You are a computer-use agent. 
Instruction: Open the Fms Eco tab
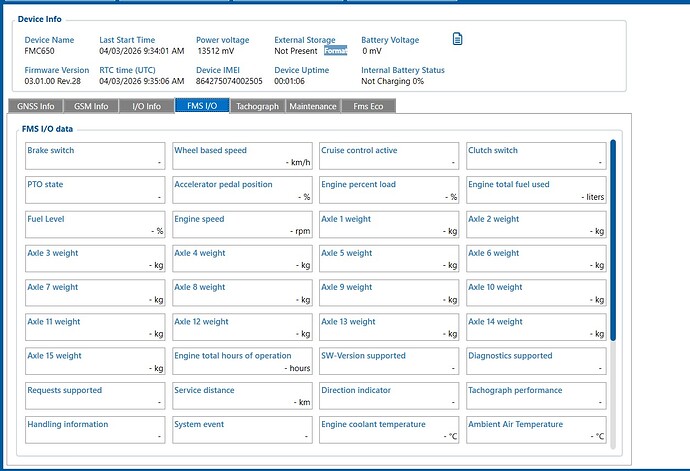tap(368, 106)
